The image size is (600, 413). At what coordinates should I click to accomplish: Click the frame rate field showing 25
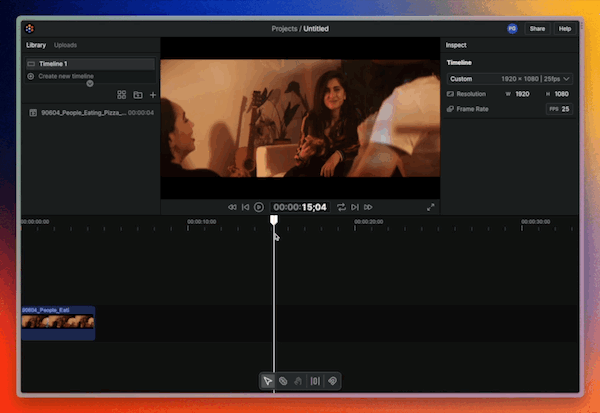click(x=559, y=109)
